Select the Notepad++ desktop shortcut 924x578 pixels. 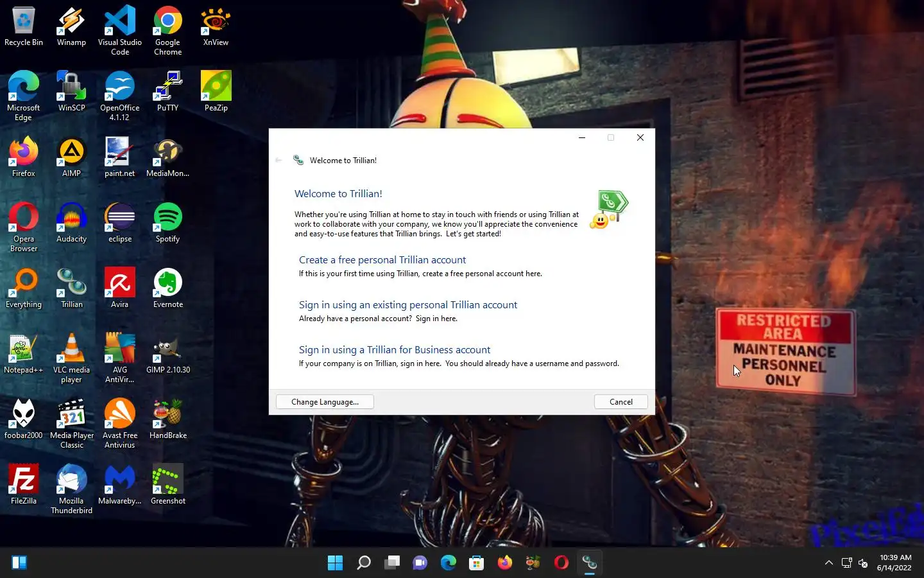(24, 354)
